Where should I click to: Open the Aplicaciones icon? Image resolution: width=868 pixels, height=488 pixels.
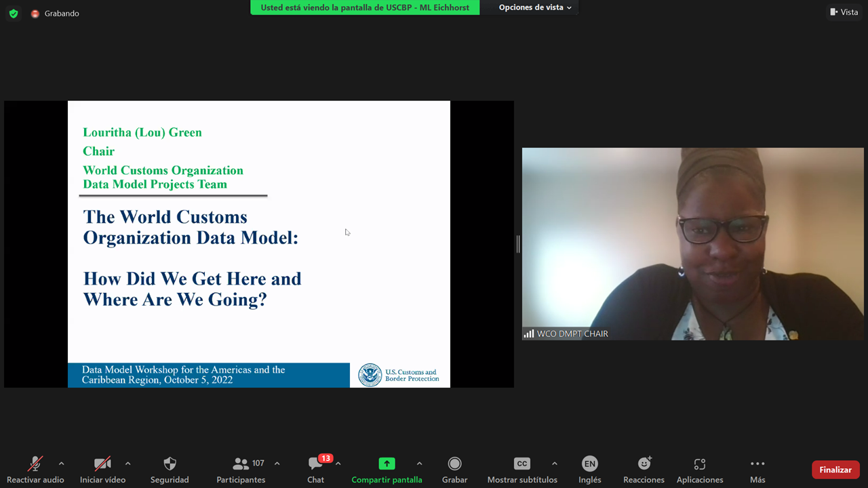coord(700,464)
